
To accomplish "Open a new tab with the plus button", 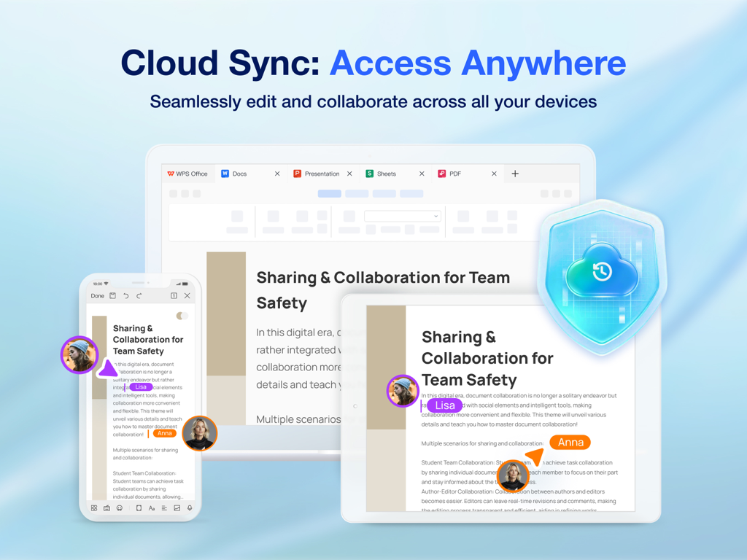I will (515, 174).
